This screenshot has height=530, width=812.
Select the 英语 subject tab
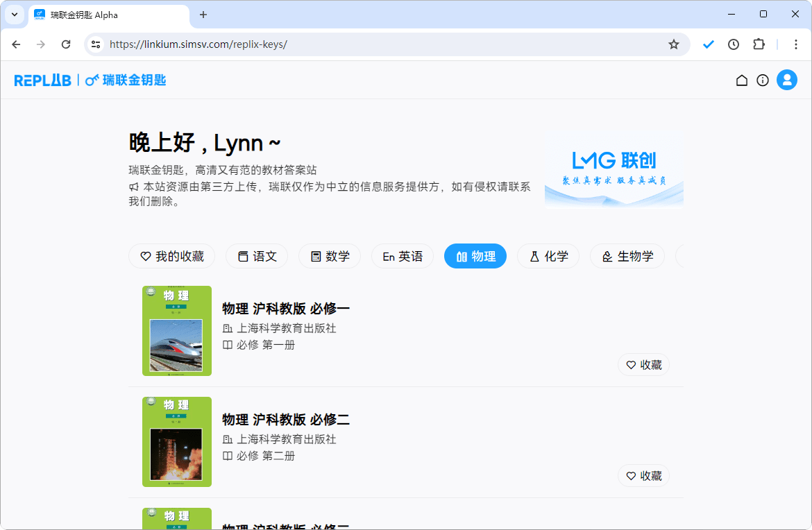[x=403, y=256]
